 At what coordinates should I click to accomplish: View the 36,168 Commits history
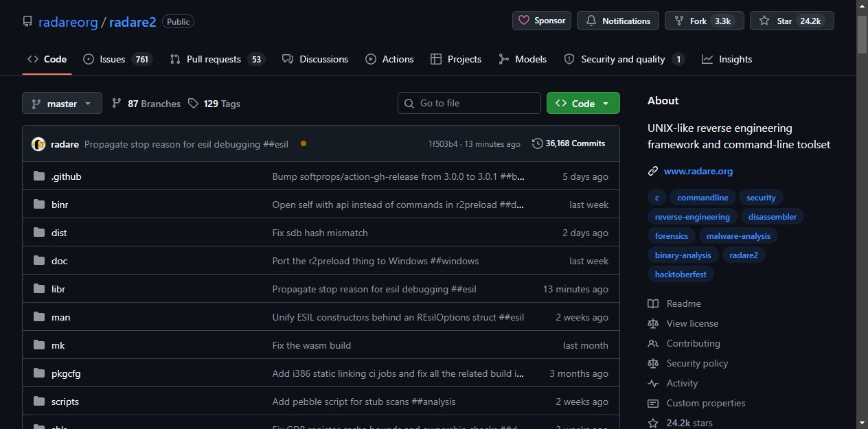[569, 143]
